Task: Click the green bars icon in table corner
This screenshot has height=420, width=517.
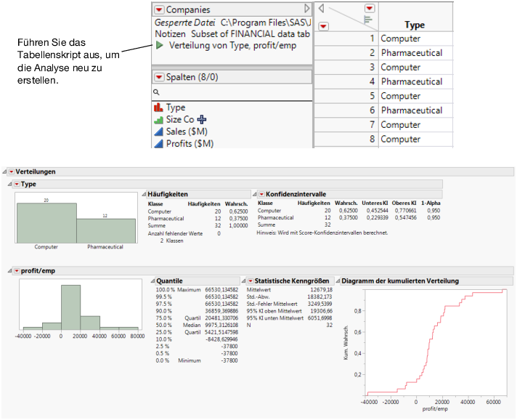Action: [368, 20]
